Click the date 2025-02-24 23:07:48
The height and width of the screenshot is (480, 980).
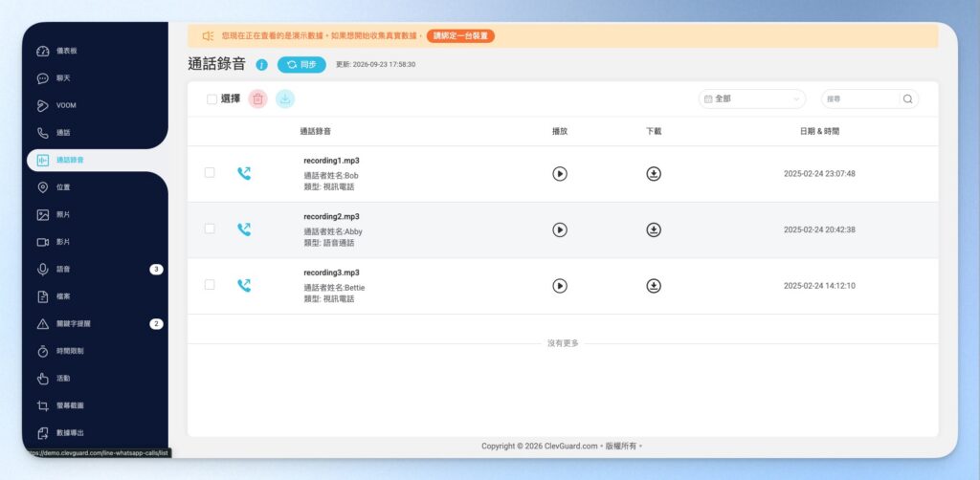point(819,173)
